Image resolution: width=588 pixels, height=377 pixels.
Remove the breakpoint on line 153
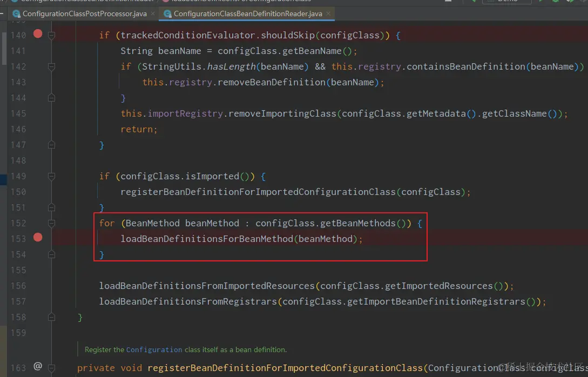coord(38,238)
